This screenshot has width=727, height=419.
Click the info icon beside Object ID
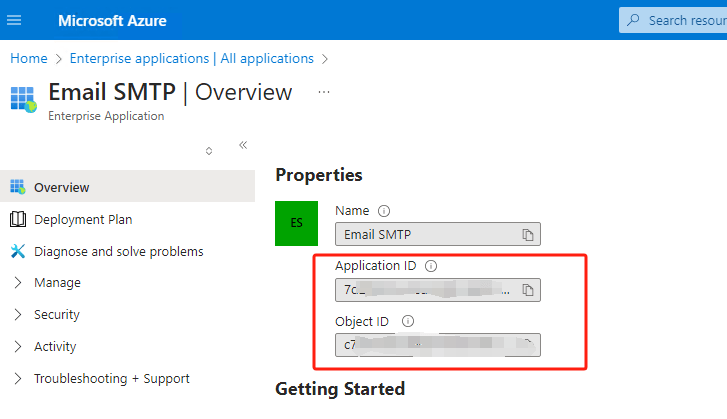coord(408,321)
